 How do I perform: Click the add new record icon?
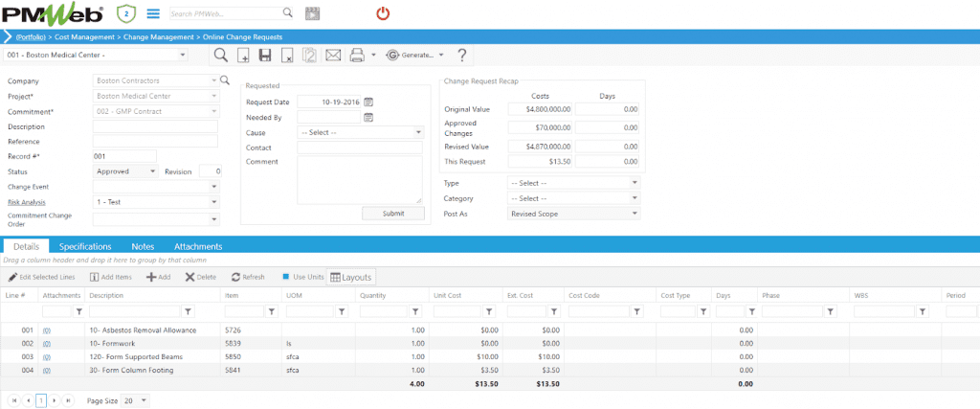point(243,56)
